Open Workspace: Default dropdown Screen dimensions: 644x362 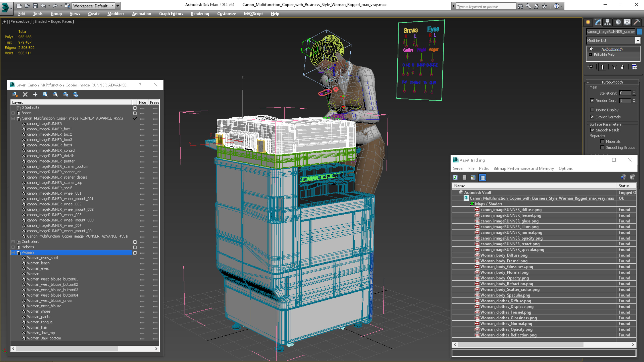pos(93,6)
